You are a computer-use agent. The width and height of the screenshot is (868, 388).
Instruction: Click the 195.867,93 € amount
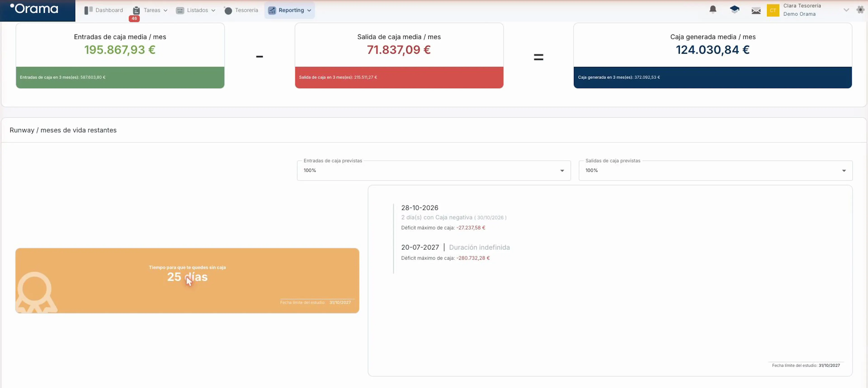click(x=120, y=50)
